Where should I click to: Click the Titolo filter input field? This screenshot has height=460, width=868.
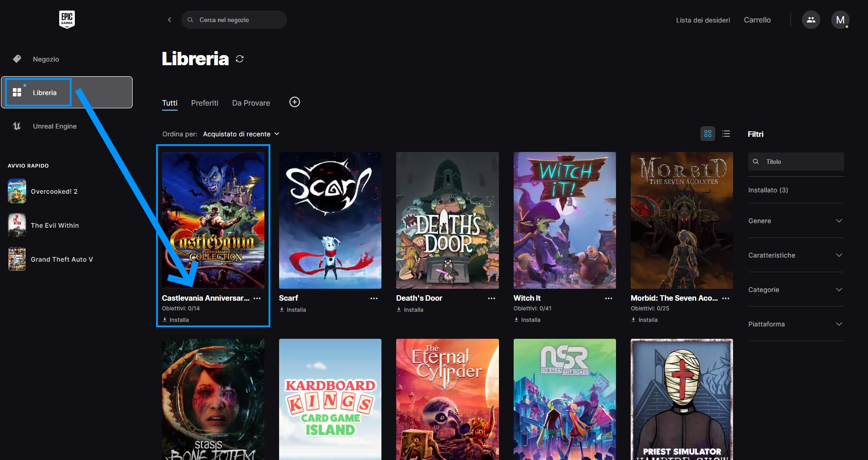click(796, 162)
